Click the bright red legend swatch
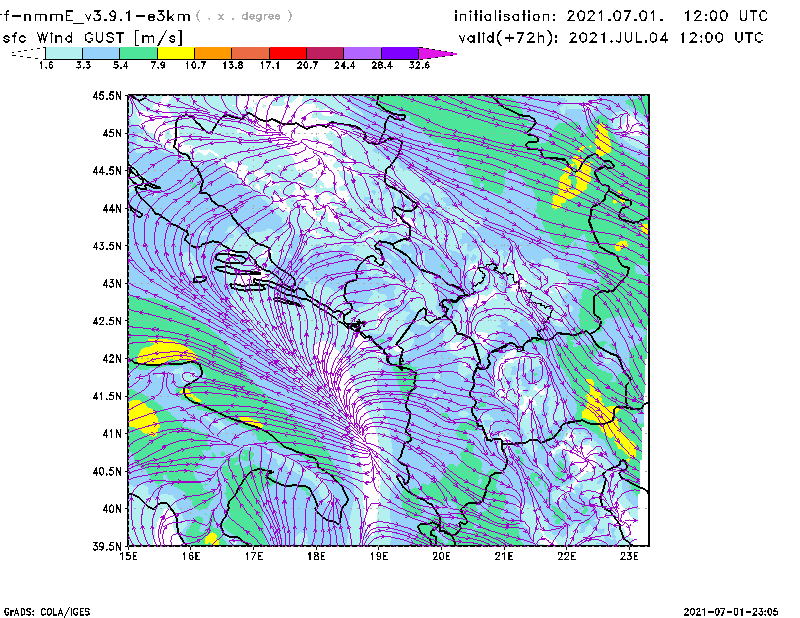This screenshot has width=800, height=618. coord(286,53)
